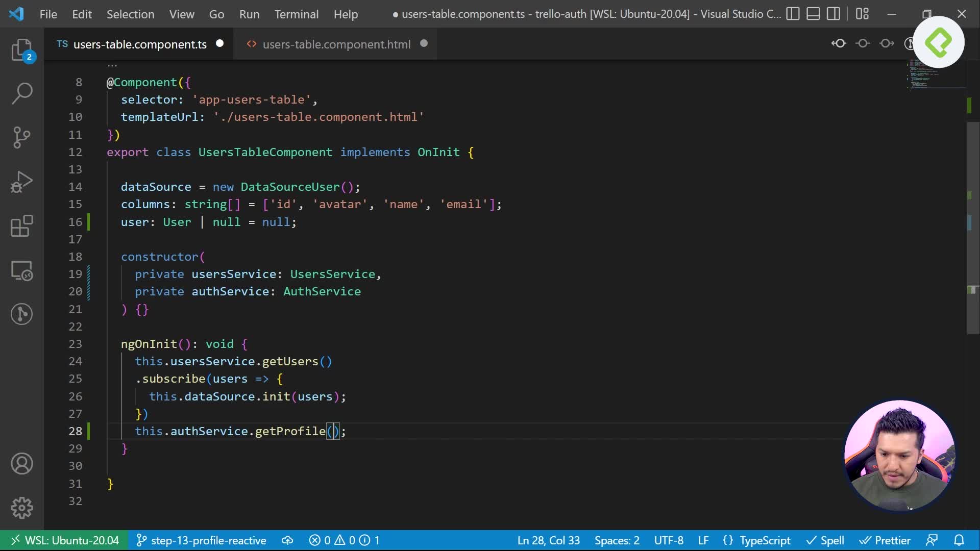
Task: Close the users-table.component.html unsaved tab dot
Action: click(424, 44)
